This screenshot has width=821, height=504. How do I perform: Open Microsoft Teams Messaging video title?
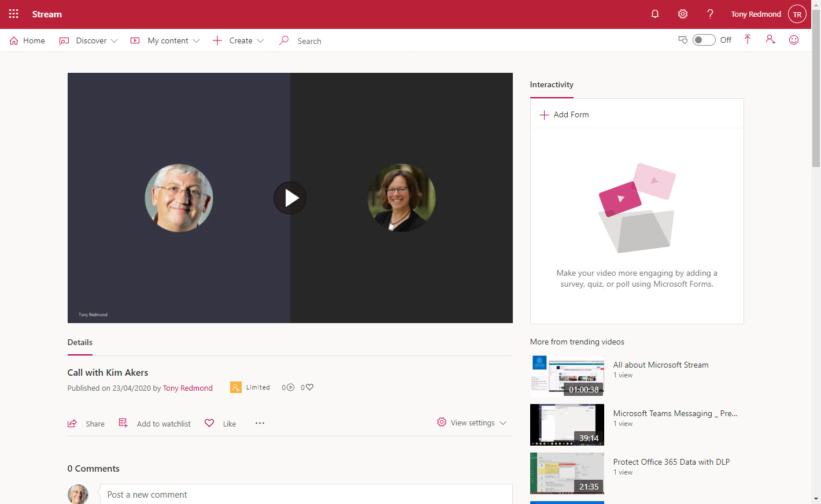[675, 413]
